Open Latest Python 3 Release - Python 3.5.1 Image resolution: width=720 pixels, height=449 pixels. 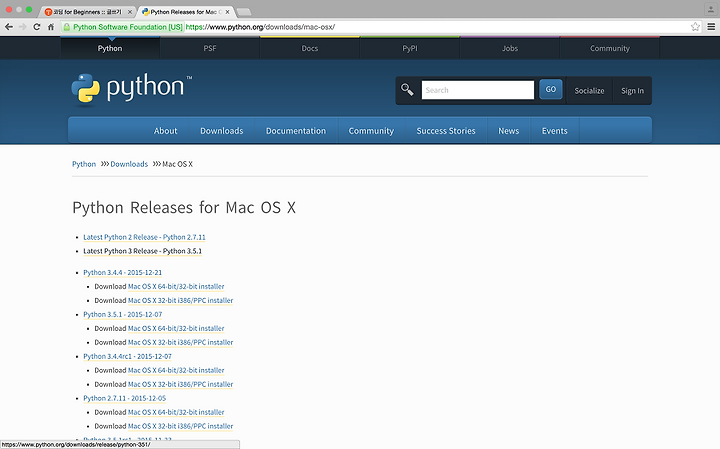pos(142,251)
